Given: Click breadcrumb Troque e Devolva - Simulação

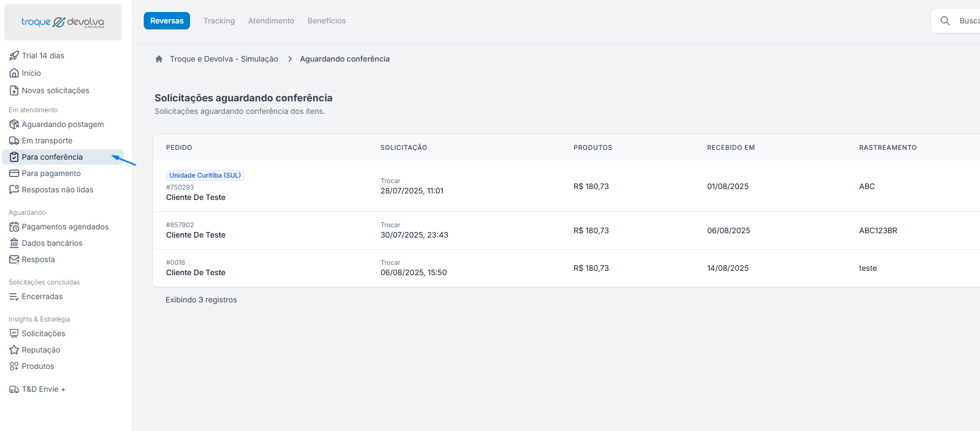Looking at the screenshot, I should coord(224,59).
